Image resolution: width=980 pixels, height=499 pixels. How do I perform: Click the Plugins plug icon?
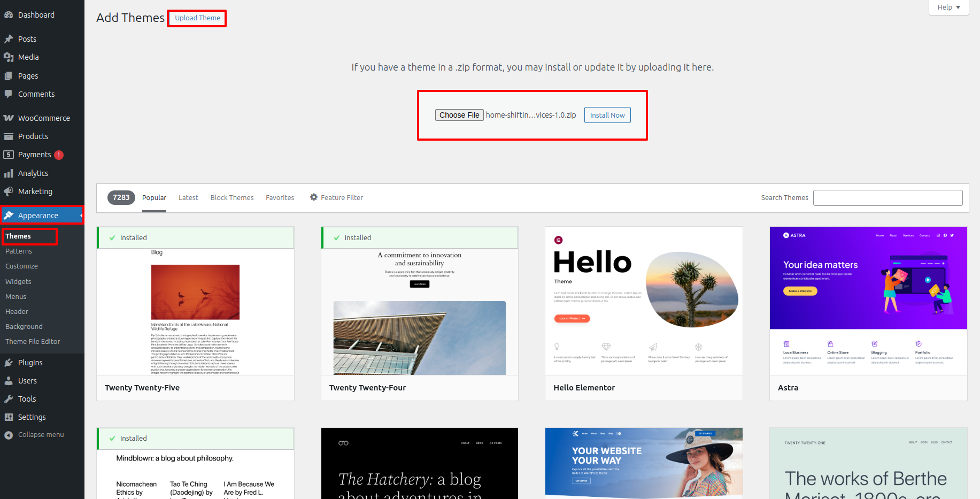tap(9, 363)
